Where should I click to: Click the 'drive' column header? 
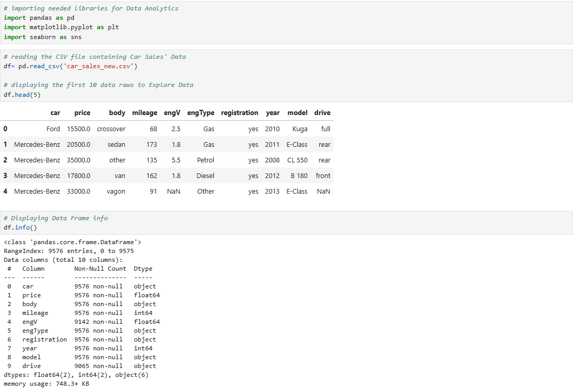(322, 112)
